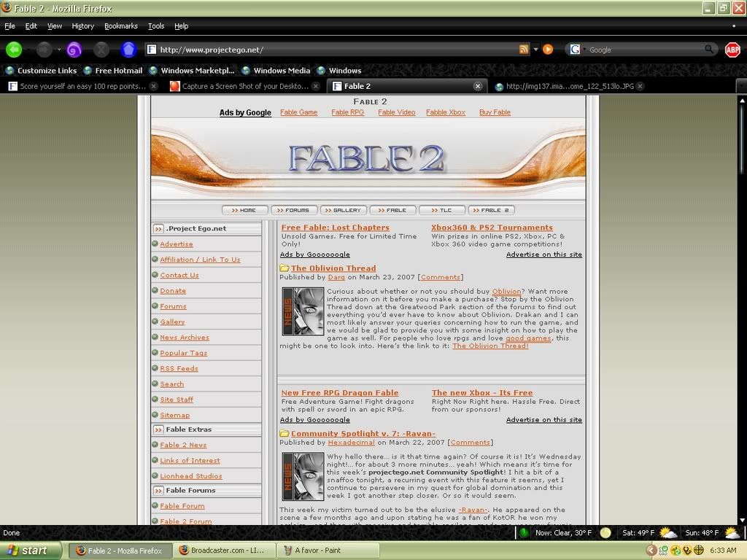The image size is (747, 560).
Task: Click the Oblivion Thread folder icon
Action: pos(285,268)
